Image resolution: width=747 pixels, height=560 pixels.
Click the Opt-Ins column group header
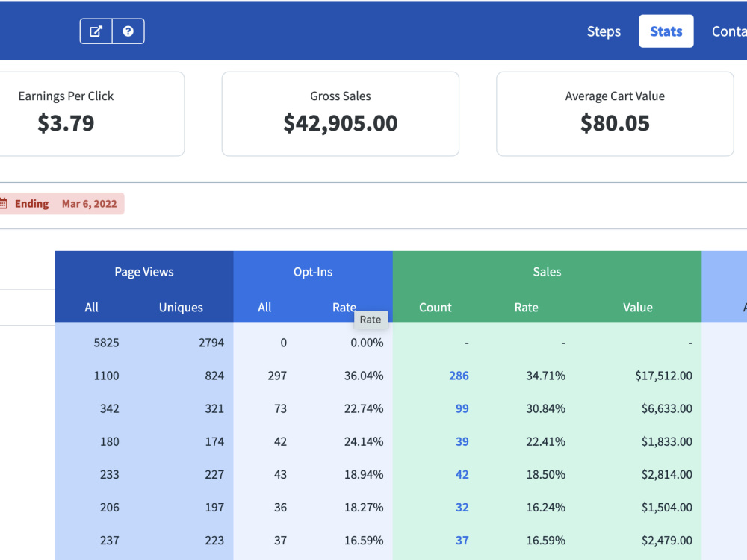pos(313,272)
